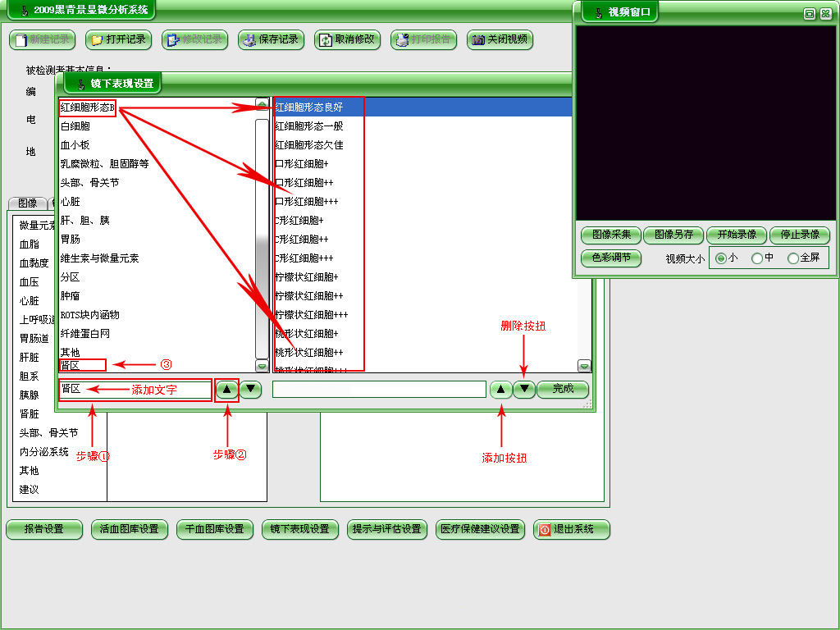
Task: Select 白细胞 in the left category list
Action: coord(75,126)
